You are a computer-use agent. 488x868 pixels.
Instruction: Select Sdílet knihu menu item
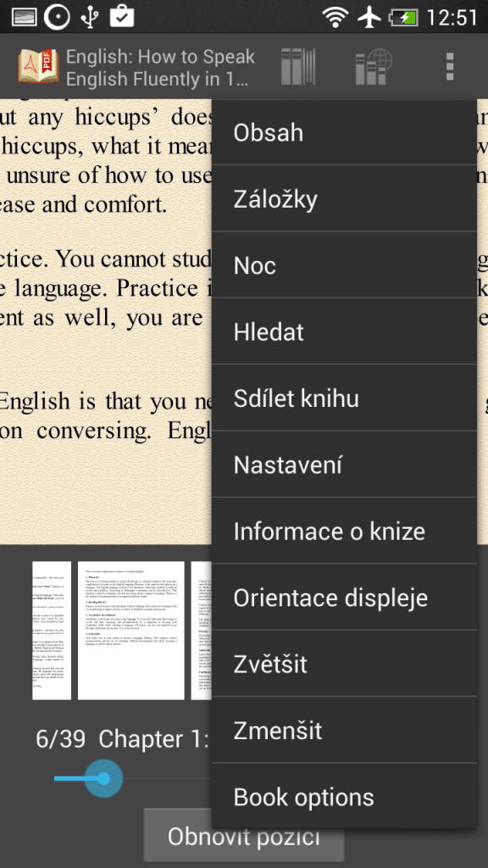click(x=344, y=398)
